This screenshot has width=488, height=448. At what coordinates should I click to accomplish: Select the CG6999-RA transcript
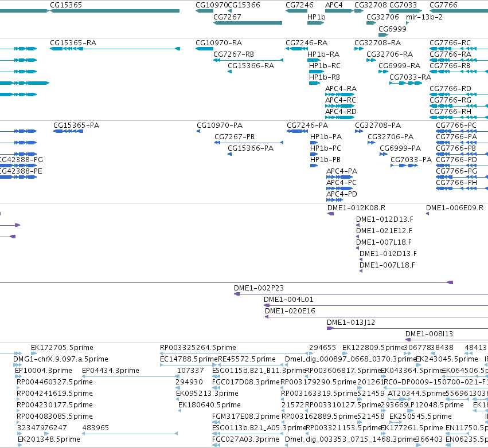click(384, 72)
